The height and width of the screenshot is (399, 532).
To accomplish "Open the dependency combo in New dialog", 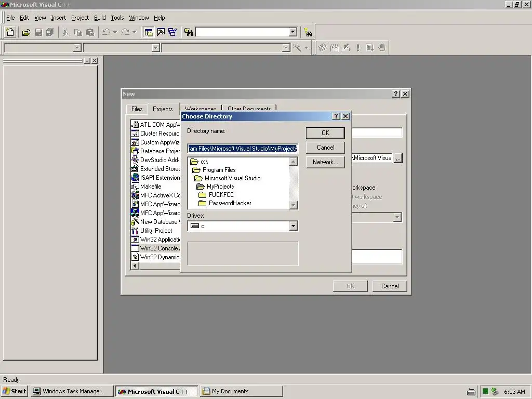I will point(397,217).
